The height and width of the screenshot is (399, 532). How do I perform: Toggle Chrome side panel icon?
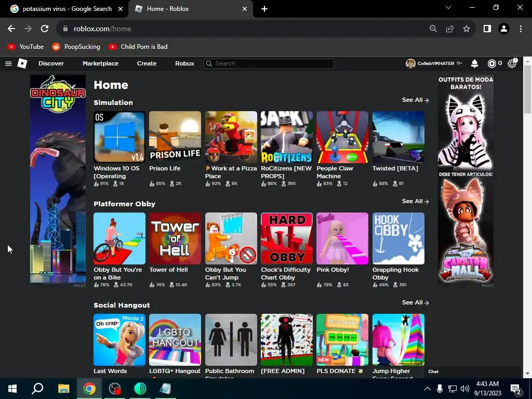487,29
